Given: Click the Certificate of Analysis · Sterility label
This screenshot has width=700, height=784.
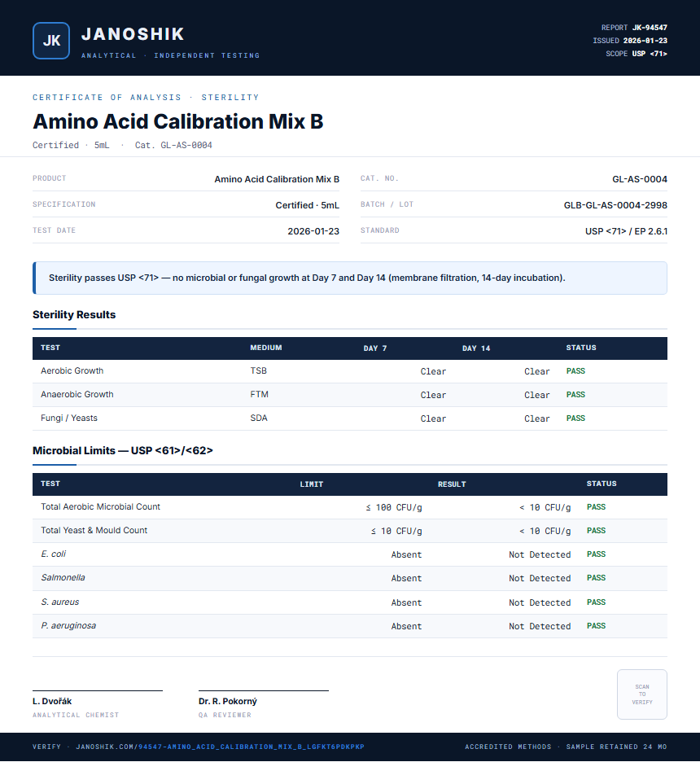Looking at the screenshot, I should coord(146,97).
